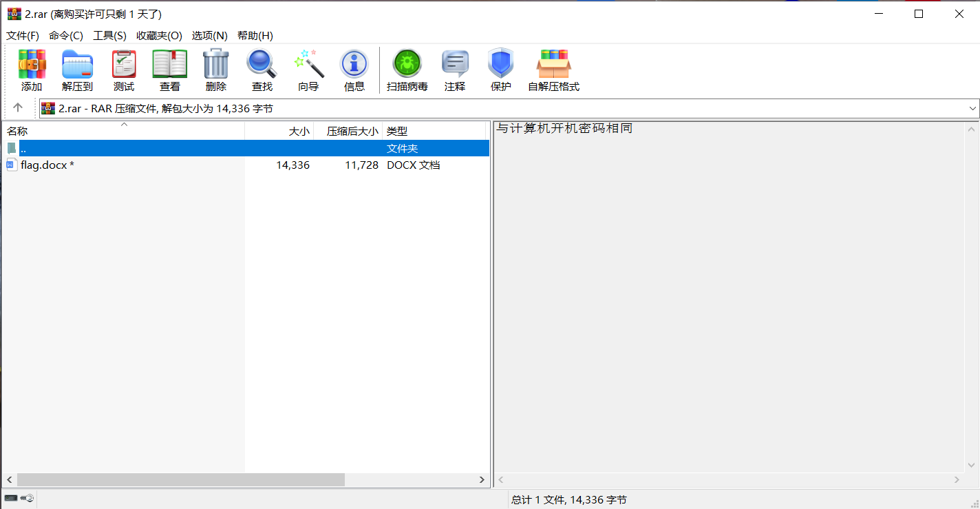Image resolution: width=980 pixels, height=509 pixels.
Task: Run the Test (测试) archive tool
Action: pyautogui.click(x=124, y=64)
